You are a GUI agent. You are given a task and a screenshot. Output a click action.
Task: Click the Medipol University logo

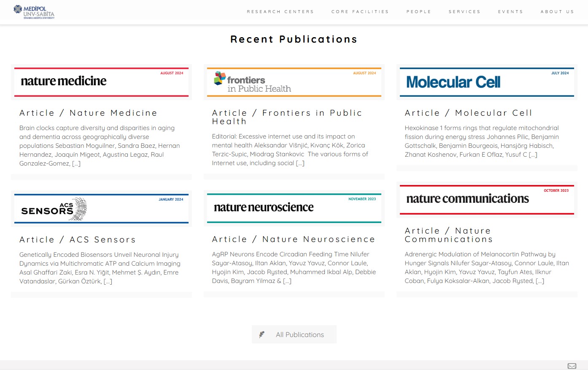[x=34, y=12]
